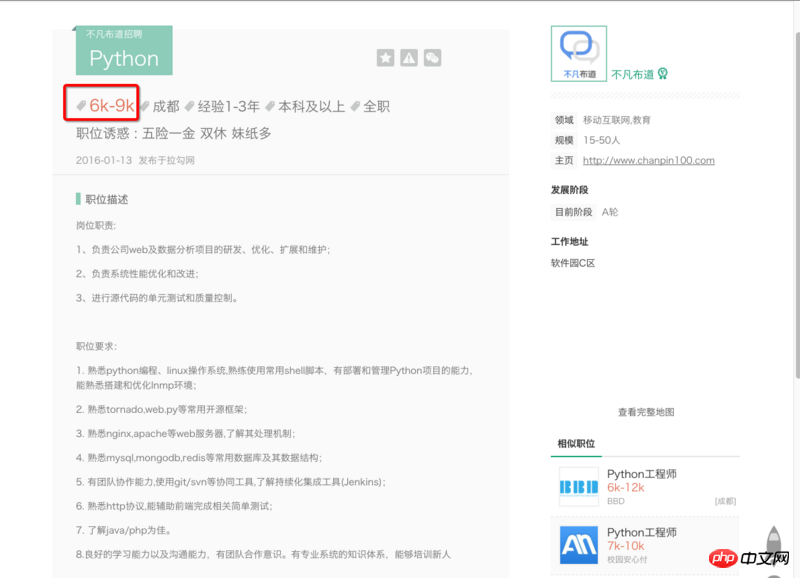Click the 经验1-3年 experience tag
Image resolution: width=800 pixels, height=578 pixels.
coord(229,106)
